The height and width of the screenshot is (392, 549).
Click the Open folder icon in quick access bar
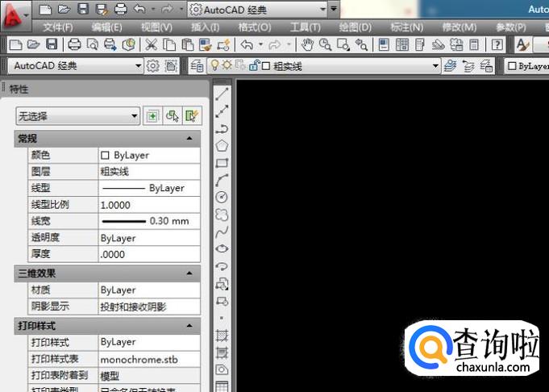coord(64,10)
